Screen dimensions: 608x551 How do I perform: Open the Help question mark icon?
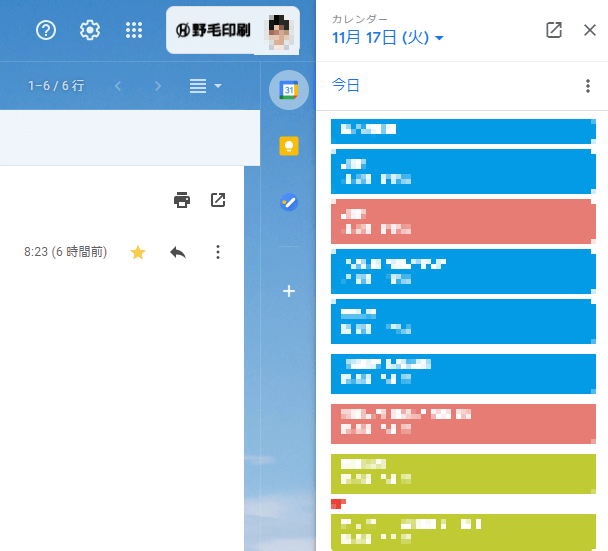click(46, 30)
